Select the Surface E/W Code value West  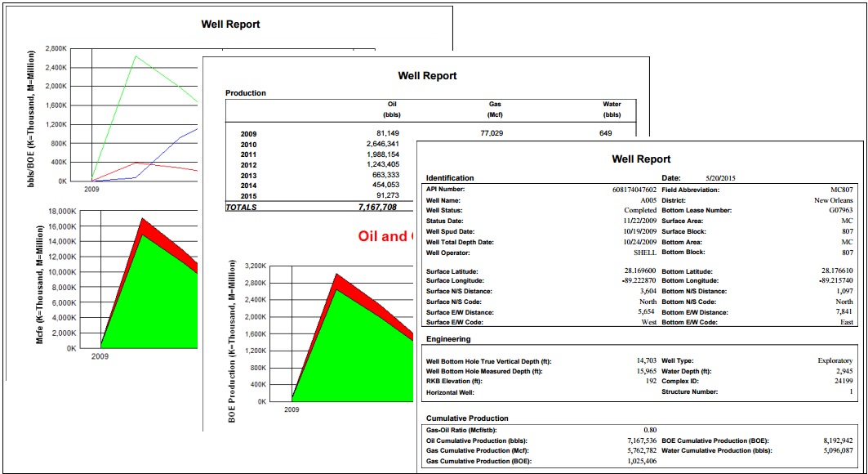tap(649, 322)
